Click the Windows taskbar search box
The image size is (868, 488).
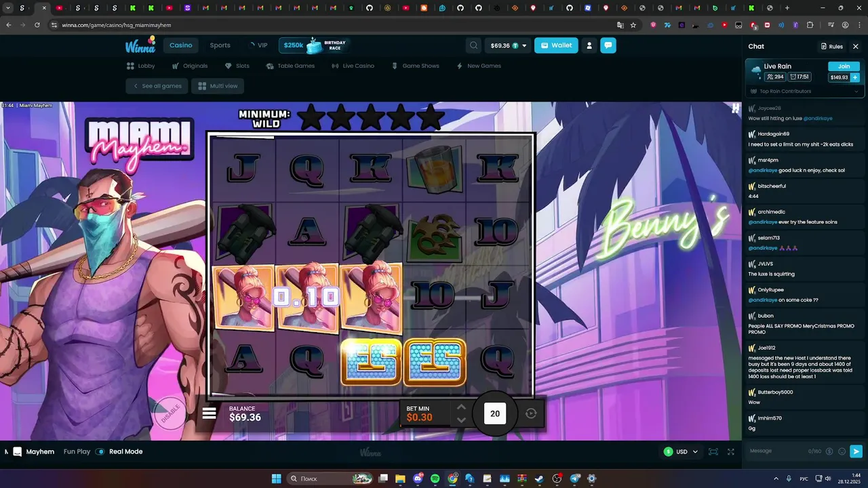point(330,479)
